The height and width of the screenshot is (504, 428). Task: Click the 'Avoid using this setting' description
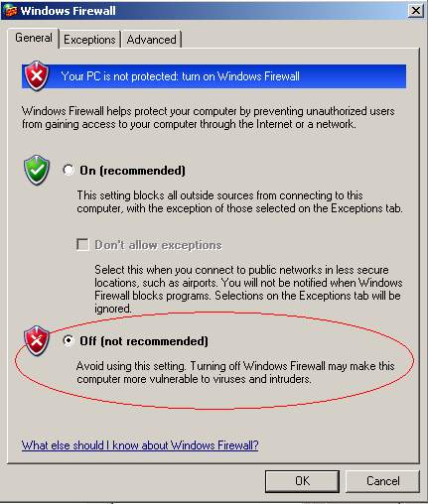click(x=235, y=372)
